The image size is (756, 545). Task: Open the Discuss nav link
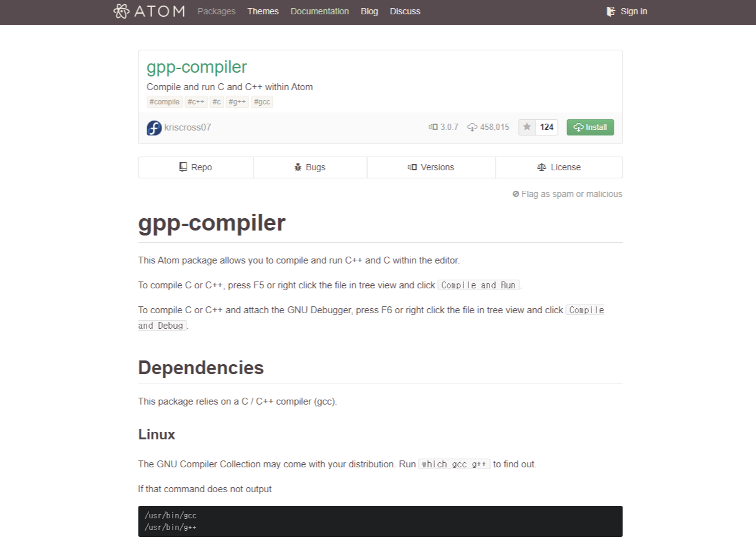pyautogui.click(x=405, y=11)
